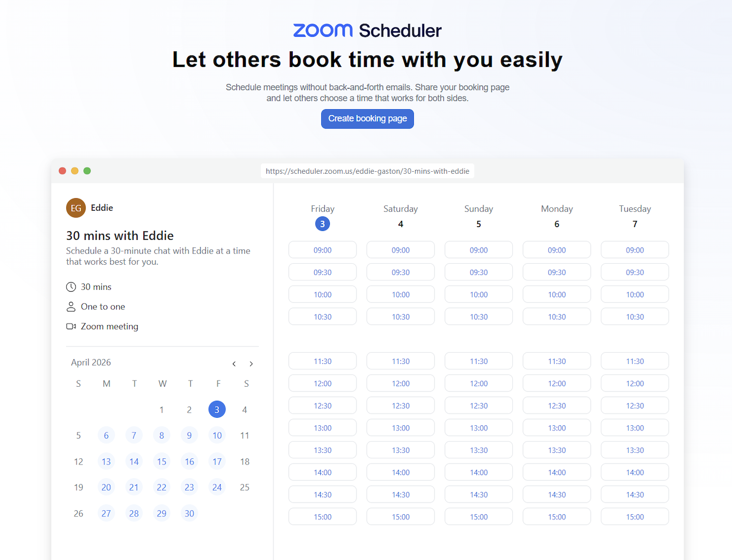Pick April 15 on the mini calendar

click(162, 461)
